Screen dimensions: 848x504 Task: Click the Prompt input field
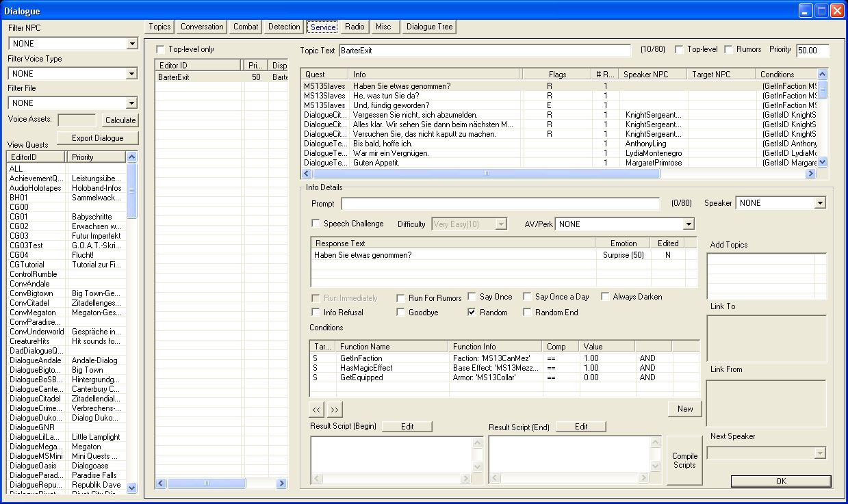pyautogui.click(x=500, y=204)
